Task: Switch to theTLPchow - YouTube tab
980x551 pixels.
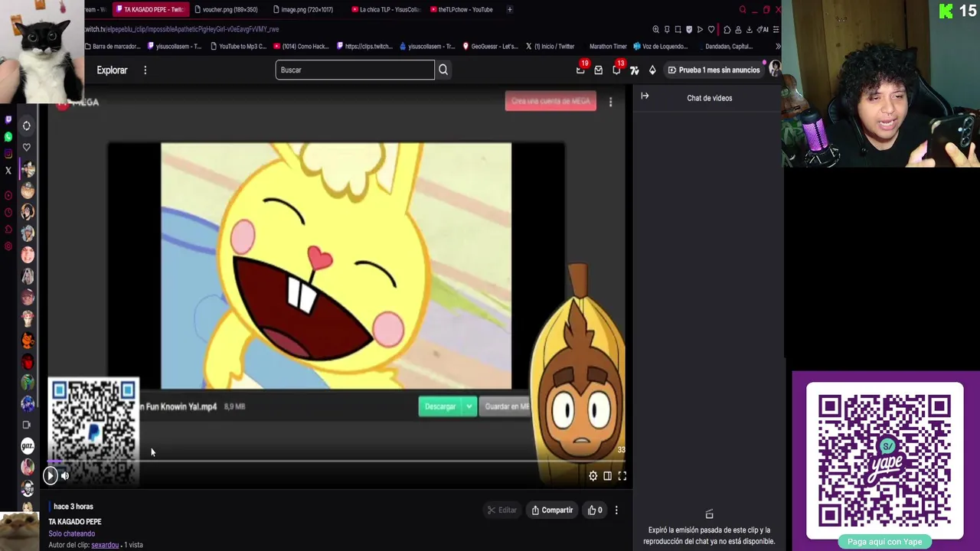Action: (x=463, y=9)
